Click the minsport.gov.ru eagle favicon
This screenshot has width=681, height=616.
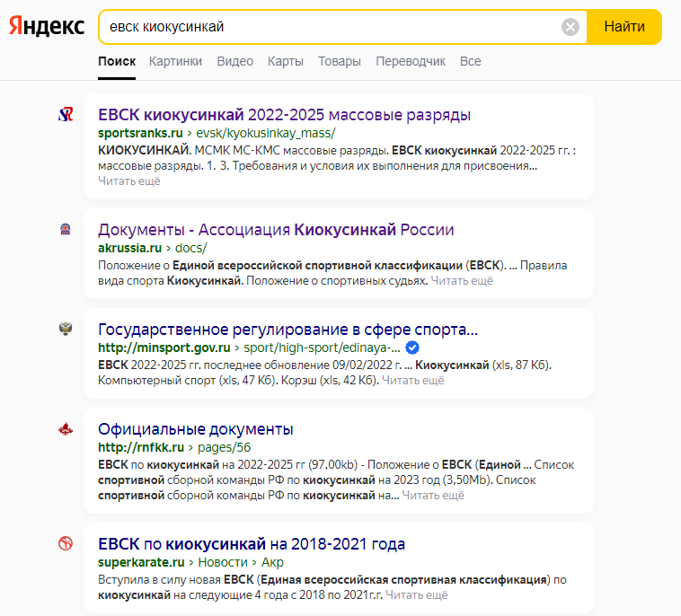click(66, 329)
